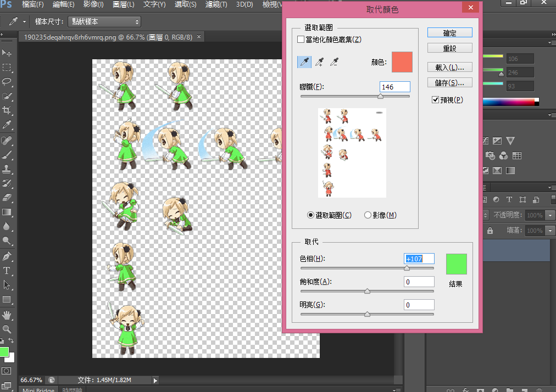Screen dimensions: 556x392
Task: Select the Pen tool
Action: click(7, 256)
